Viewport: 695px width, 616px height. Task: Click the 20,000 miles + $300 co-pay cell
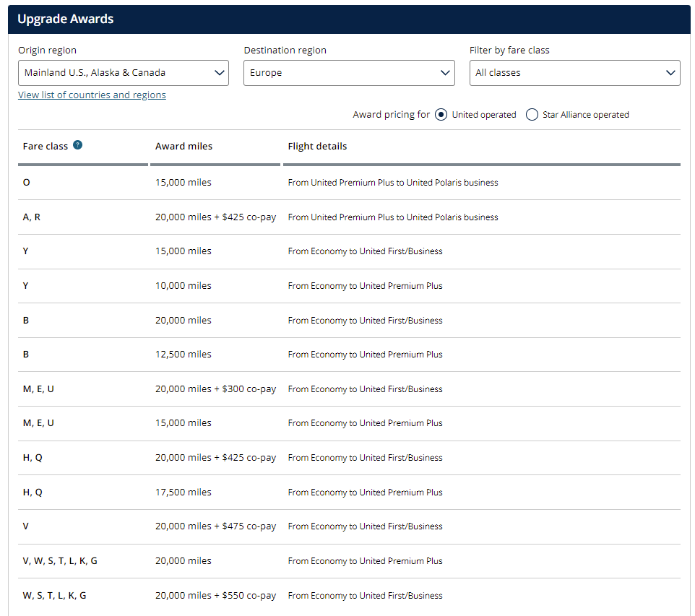215,389
